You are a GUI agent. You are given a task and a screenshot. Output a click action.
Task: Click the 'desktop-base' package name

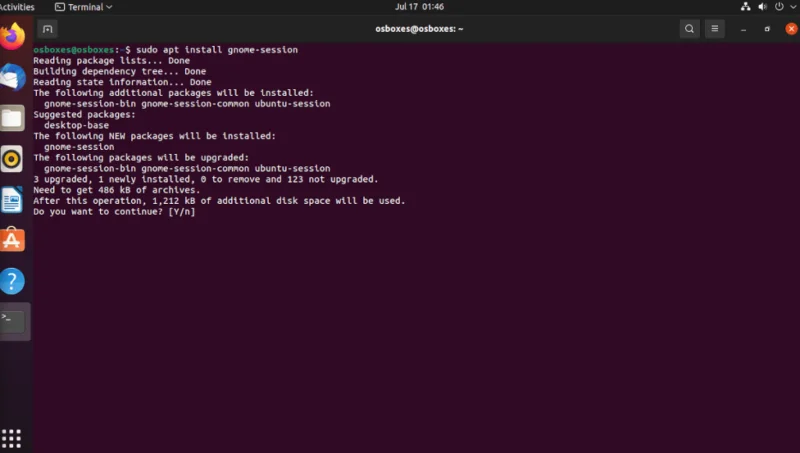click(x=77, y=125)
